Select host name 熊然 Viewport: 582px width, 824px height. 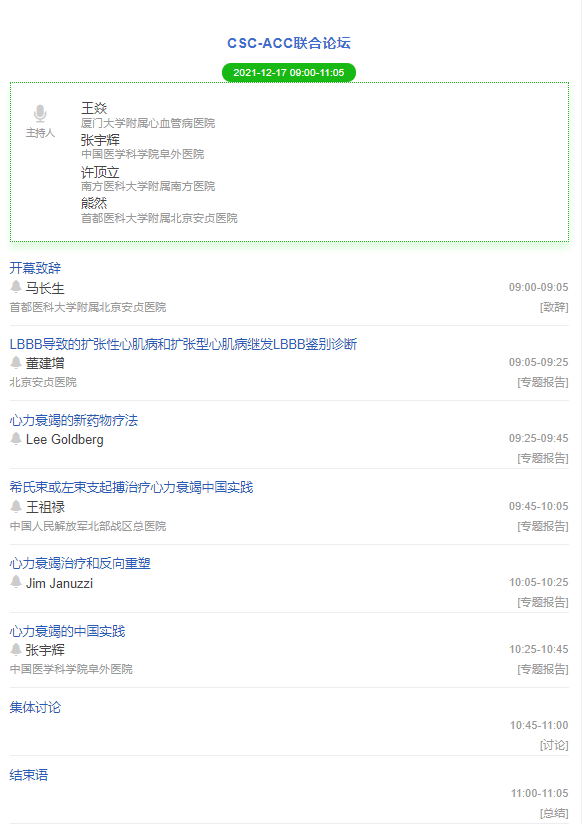click(94, 203)
